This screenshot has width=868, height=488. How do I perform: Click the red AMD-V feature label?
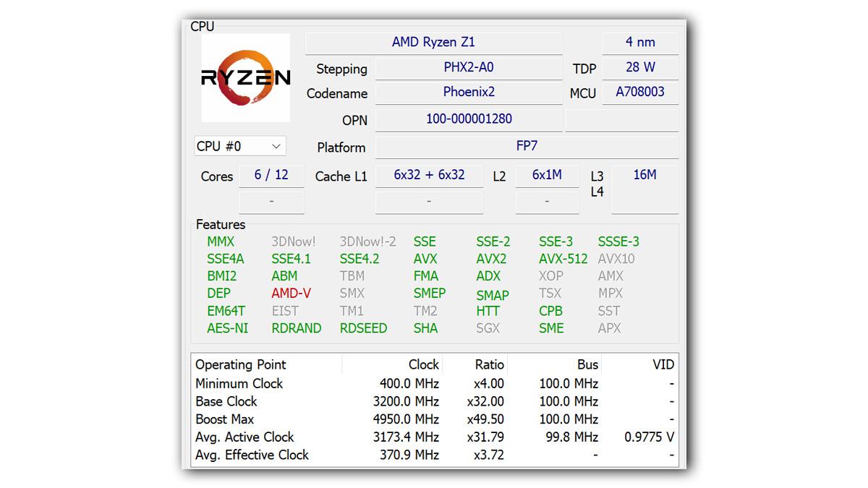(x=291, y=294)
